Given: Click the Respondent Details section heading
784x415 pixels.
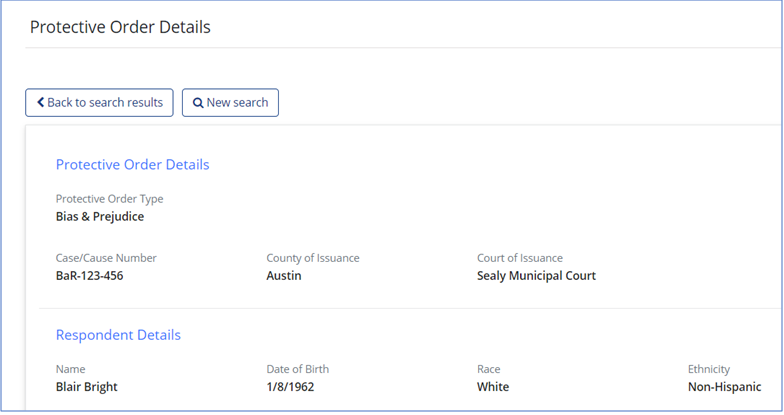Looking at the screenshot, I should point(118,335).
